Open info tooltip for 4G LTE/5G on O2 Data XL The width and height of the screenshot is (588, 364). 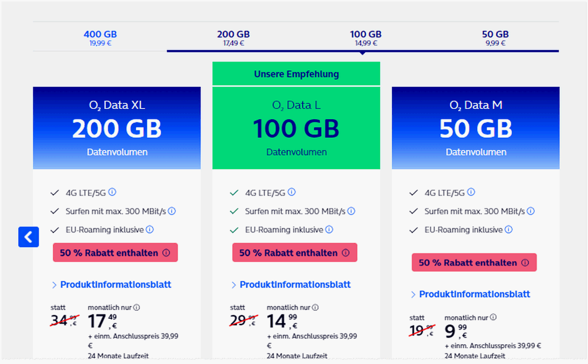(x=112, y=192)
